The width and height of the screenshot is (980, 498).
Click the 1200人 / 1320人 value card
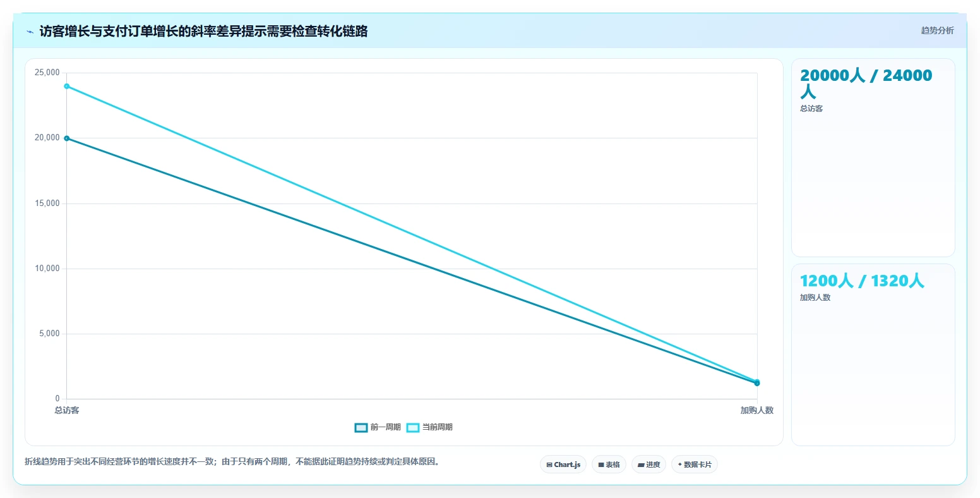point(873,355)
